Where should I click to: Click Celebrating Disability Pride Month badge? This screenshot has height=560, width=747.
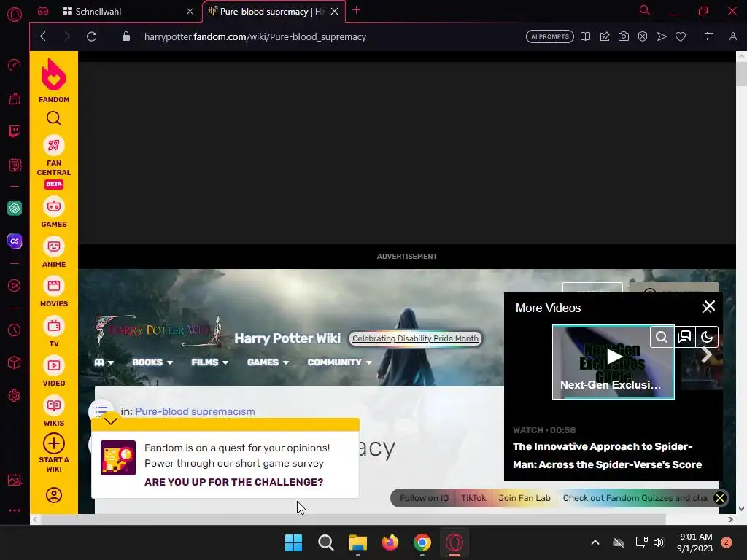(415, 338)
